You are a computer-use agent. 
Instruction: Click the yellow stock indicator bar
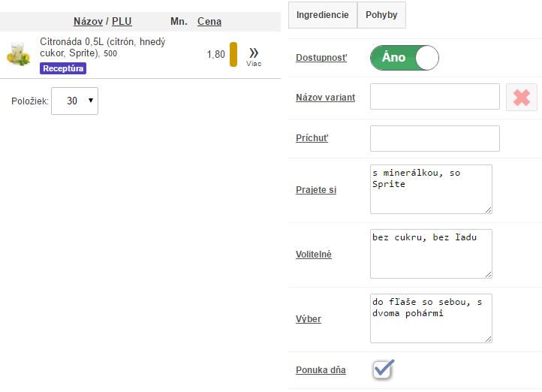(x=233, y=54)
